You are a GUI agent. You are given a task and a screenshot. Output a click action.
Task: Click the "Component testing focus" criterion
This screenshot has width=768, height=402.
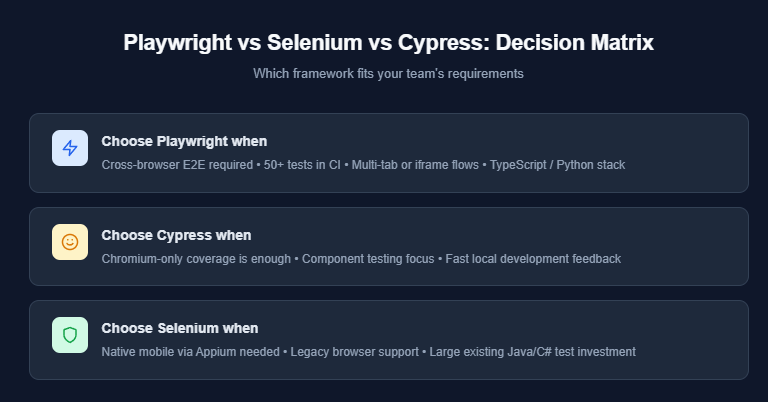369,259
